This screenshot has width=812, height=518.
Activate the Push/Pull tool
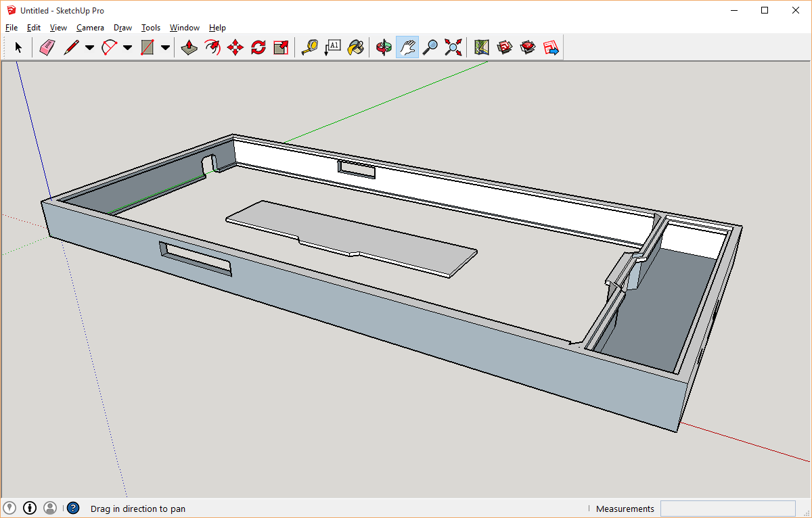click(189, 47)
